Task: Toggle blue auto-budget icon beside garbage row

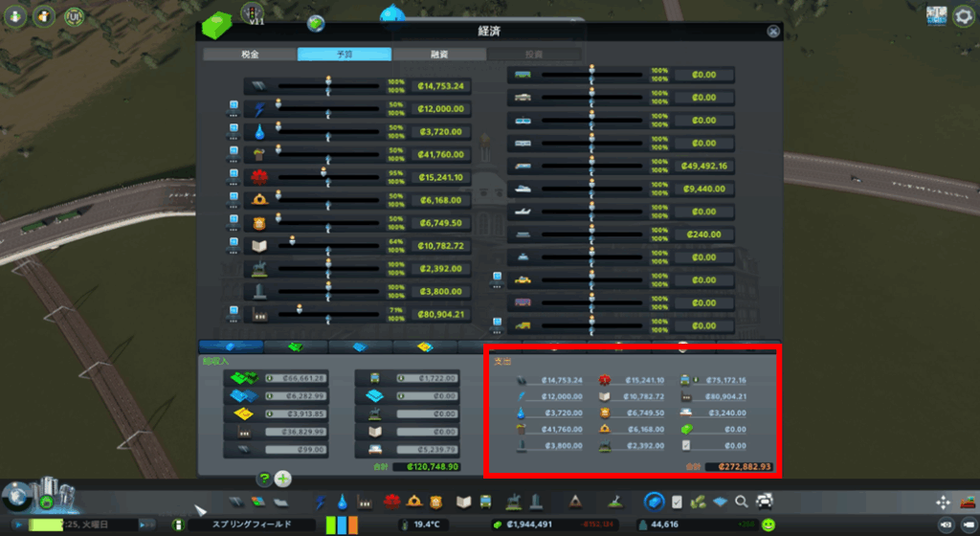Action: [x=234, y=154]
